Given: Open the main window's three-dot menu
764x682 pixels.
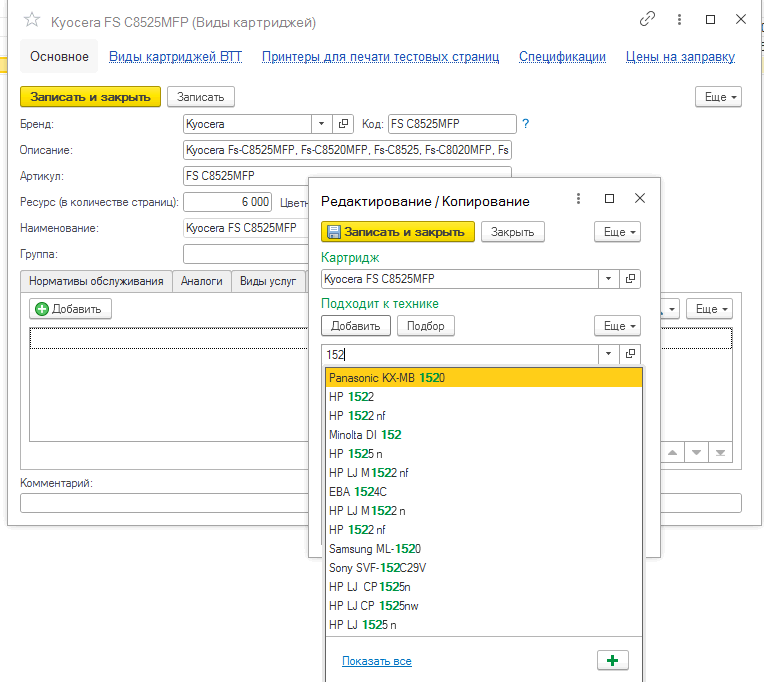Looking at the screenshot, I should pos(679,19).
